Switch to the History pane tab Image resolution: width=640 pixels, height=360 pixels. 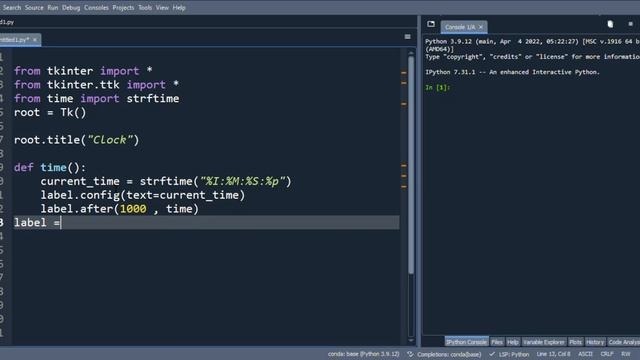(595, 342)
